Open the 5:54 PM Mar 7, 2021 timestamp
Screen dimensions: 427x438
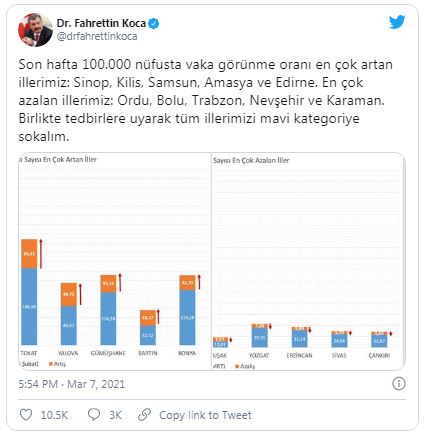[x=72, y=384]
